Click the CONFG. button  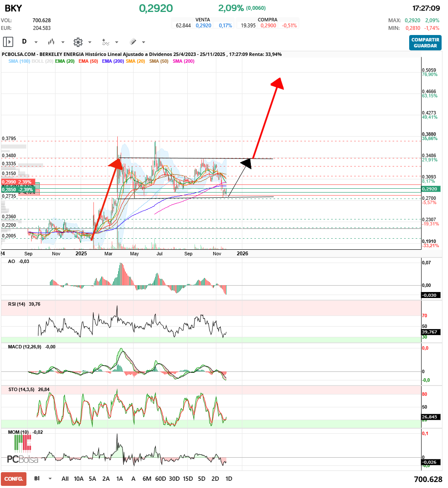14,479
